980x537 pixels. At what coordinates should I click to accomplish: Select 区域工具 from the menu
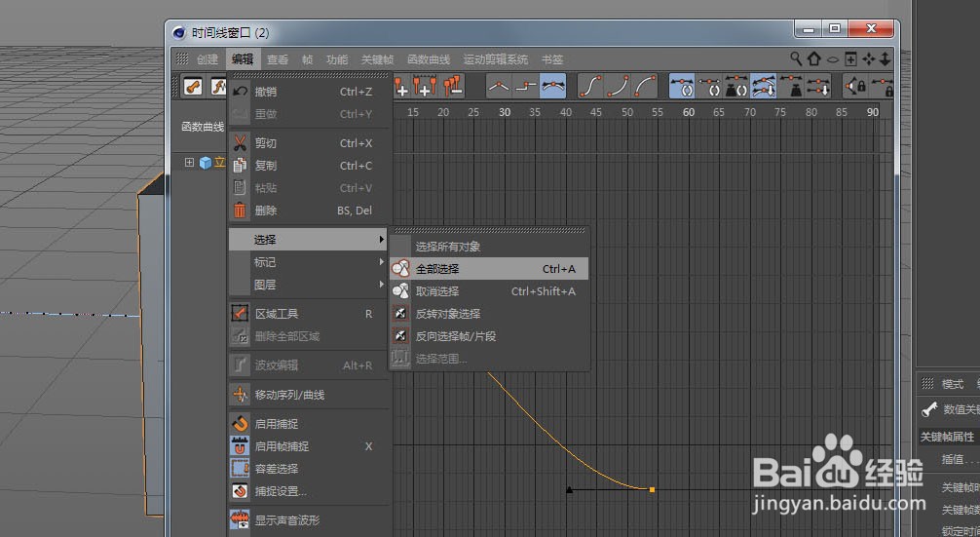click(310, 314)
